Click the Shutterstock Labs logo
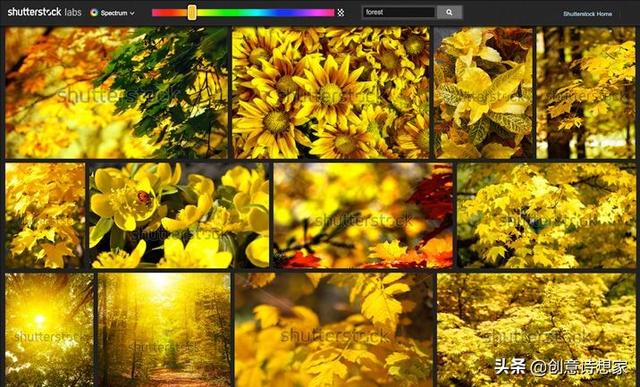The image size is (640, 387). point(44,12)
